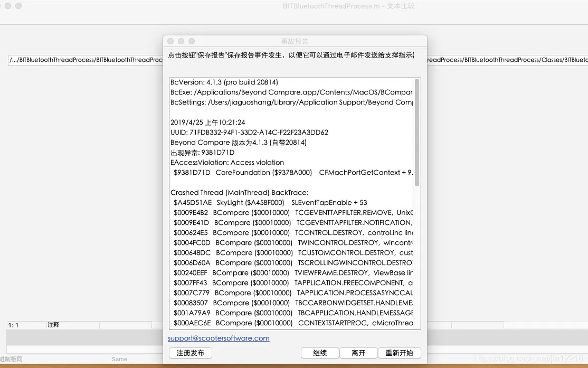
Task: Click the 注释 status label
Action: coord(53,325)
